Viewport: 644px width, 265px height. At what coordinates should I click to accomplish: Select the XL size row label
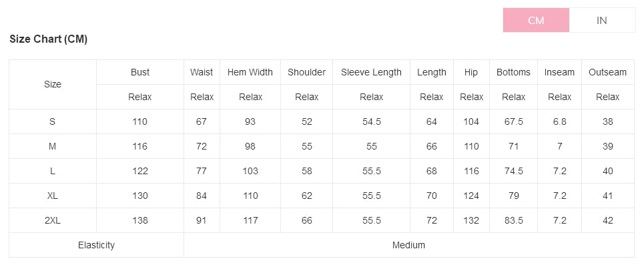tap(53, 196)
